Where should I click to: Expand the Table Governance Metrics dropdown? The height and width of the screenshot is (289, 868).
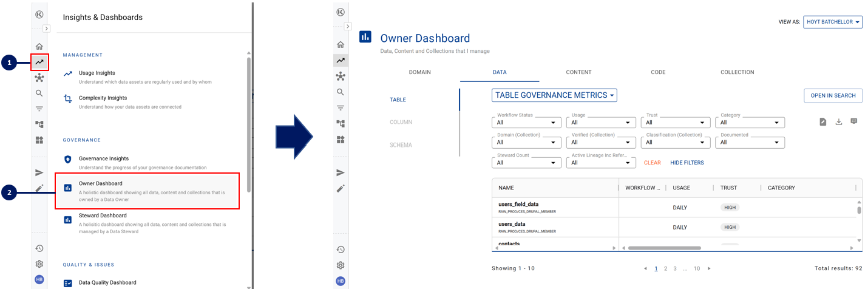[x=554, y=95]
